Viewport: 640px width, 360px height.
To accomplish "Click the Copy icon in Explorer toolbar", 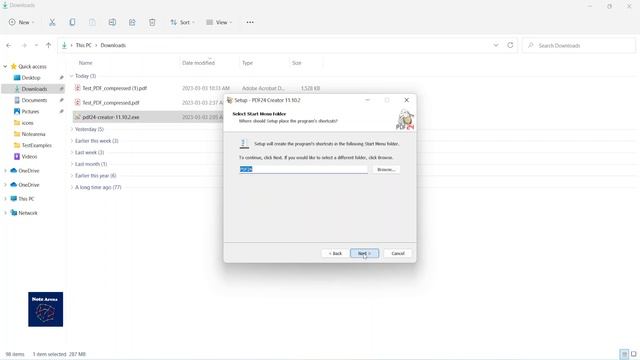I will pos(72,22).
